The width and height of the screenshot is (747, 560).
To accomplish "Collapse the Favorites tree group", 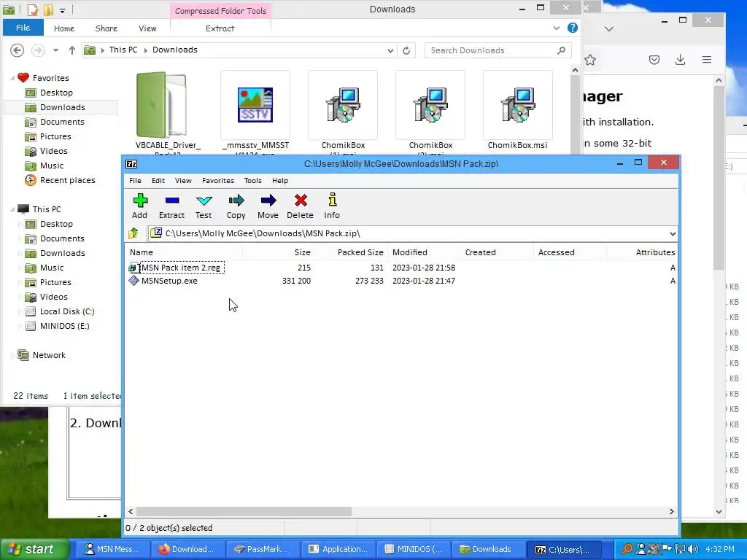I will (x=12, y=77).
